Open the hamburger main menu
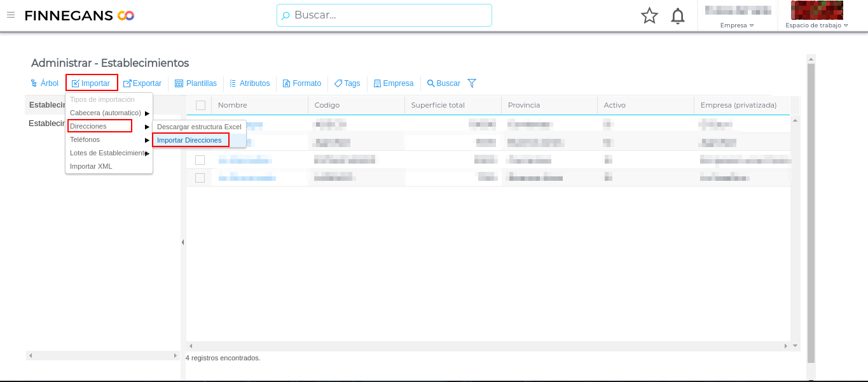 11,15
